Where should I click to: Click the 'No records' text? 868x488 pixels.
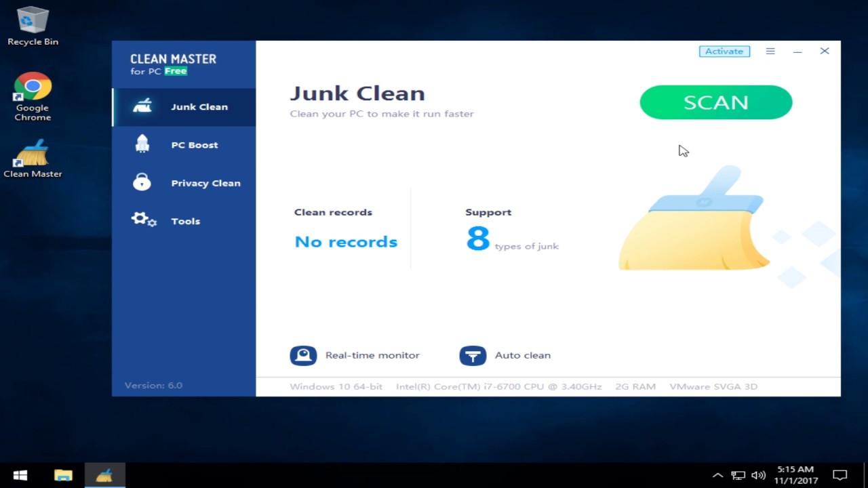pos(346,242)
